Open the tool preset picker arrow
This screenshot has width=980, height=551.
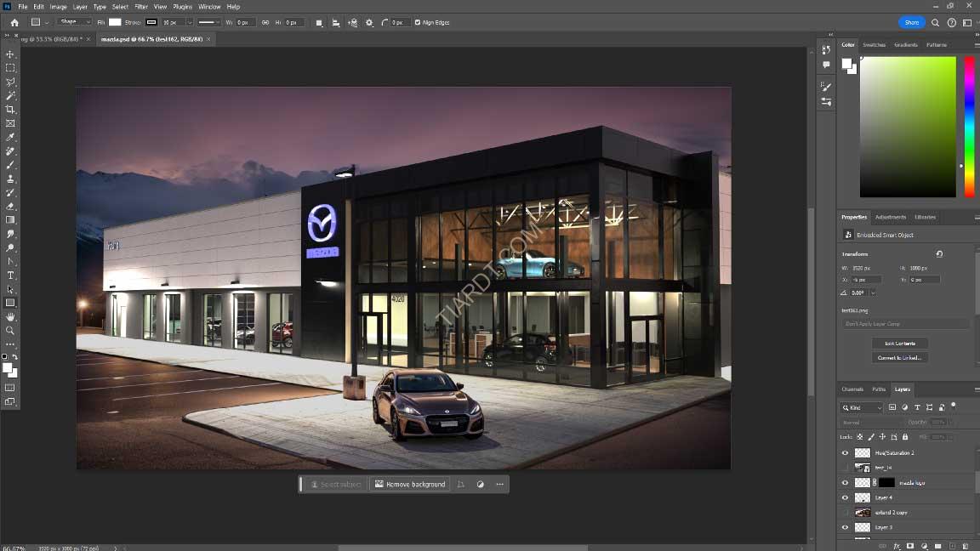(x=46, y=23)
